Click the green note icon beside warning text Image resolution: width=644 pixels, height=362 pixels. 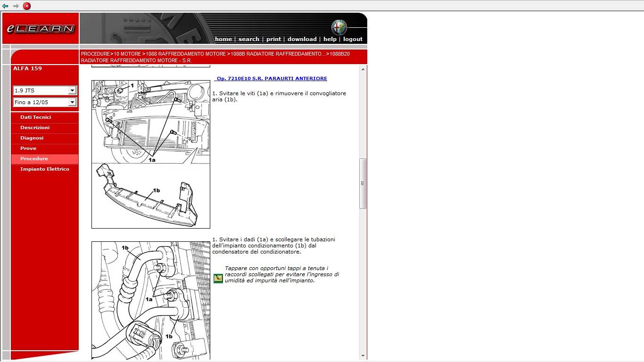218,279
